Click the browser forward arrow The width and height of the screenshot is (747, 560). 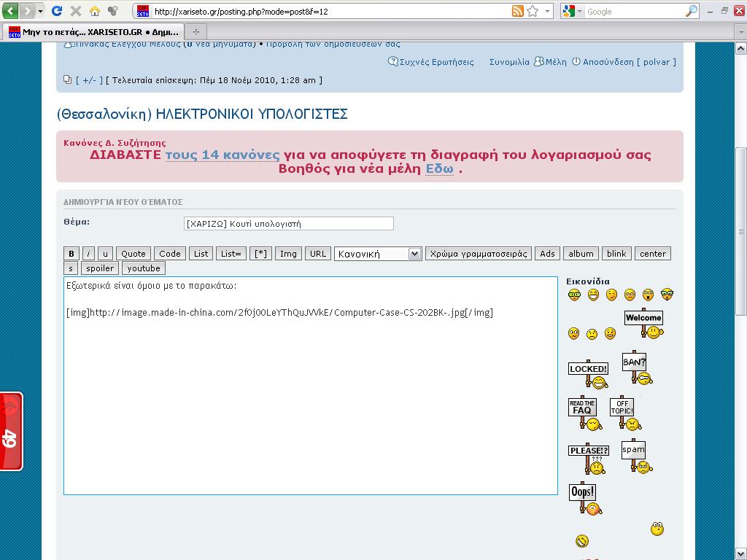click(x=28, y=10)
